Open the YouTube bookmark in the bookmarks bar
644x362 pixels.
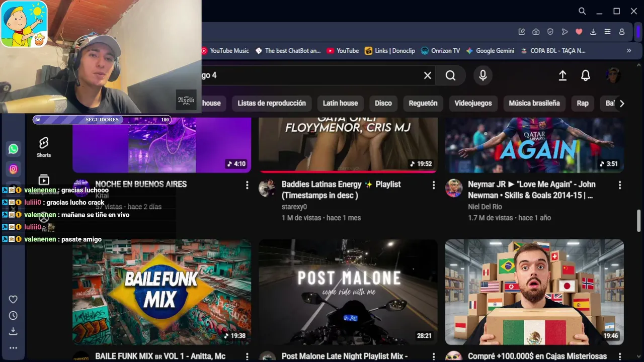click(343, 51)
